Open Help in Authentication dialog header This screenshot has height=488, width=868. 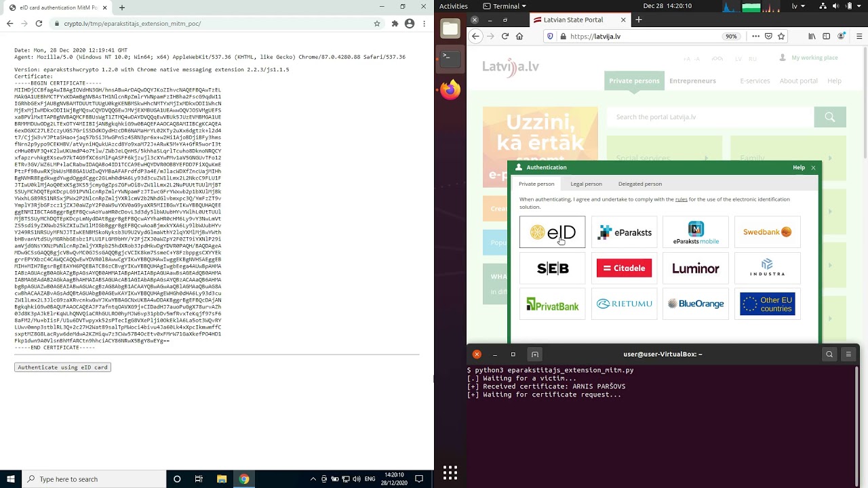point(799,167)
